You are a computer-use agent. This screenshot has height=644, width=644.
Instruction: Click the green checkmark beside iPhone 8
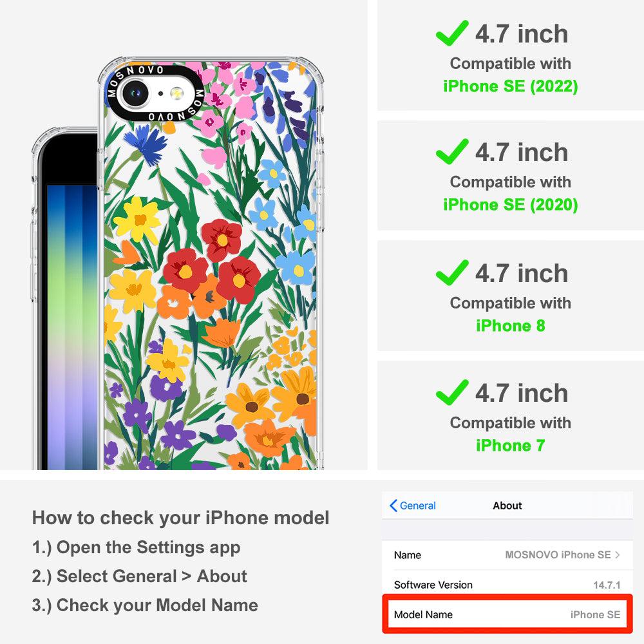point(452,272)
